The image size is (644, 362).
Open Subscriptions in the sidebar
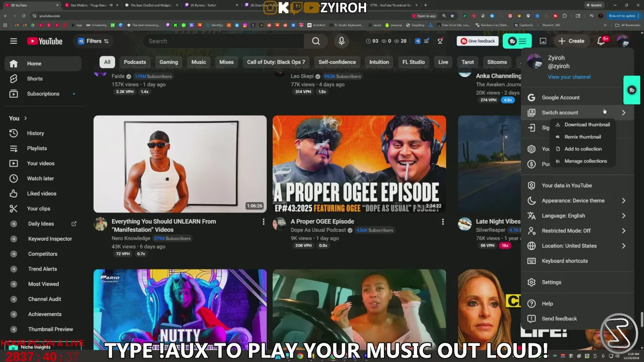click(43, 94)
